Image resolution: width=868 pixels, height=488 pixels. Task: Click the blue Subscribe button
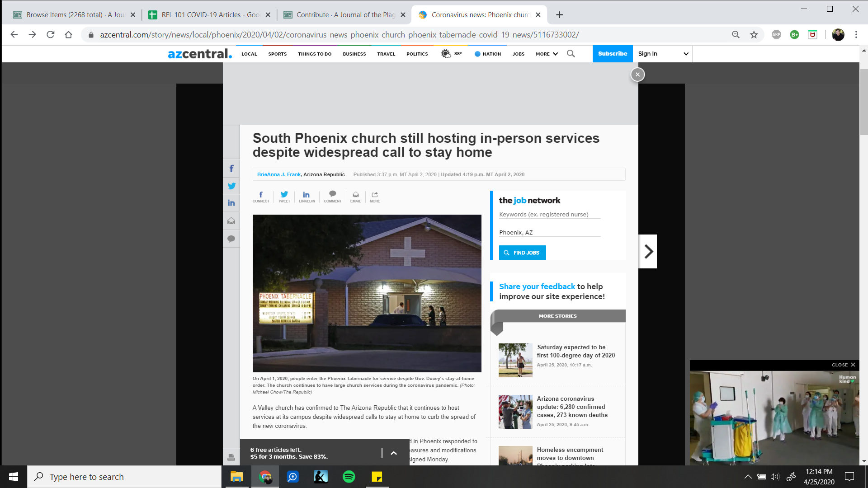tap(612, 54)
